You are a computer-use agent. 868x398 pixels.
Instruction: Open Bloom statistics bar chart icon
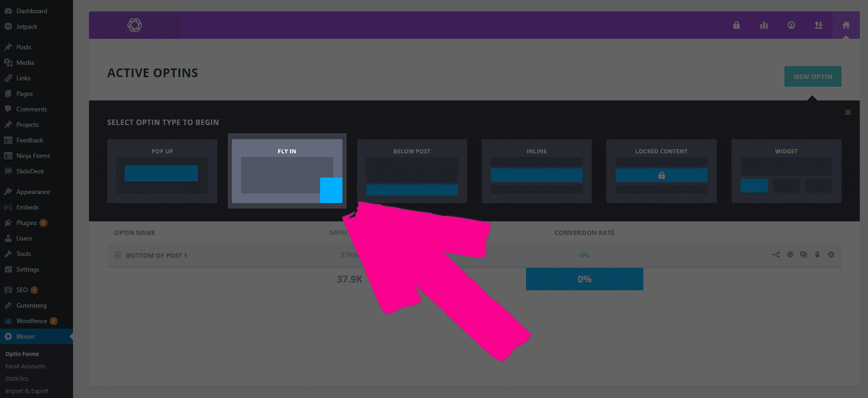click(764, 25)
